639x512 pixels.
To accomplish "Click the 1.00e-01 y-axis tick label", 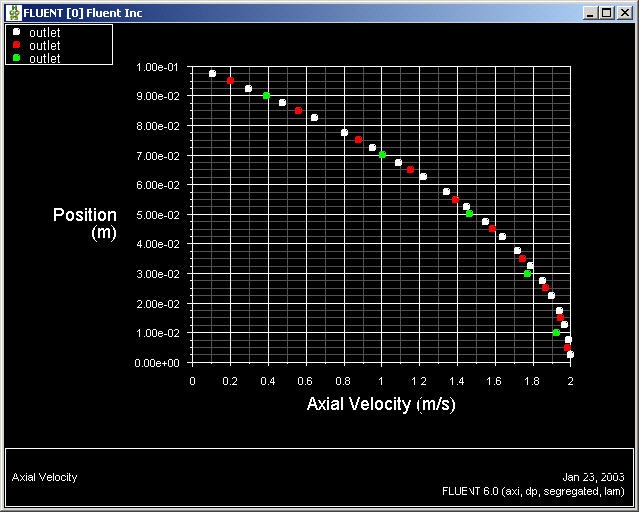I will coord(157,67).
